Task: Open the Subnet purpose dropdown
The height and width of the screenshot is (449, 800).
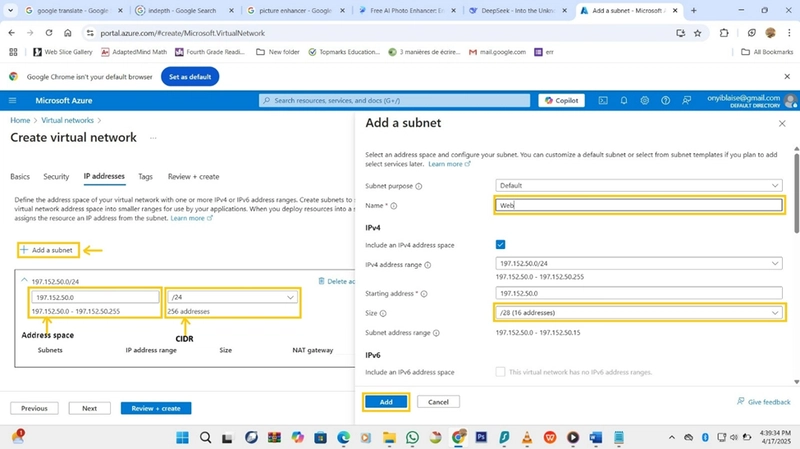Action: coord(639,185)
